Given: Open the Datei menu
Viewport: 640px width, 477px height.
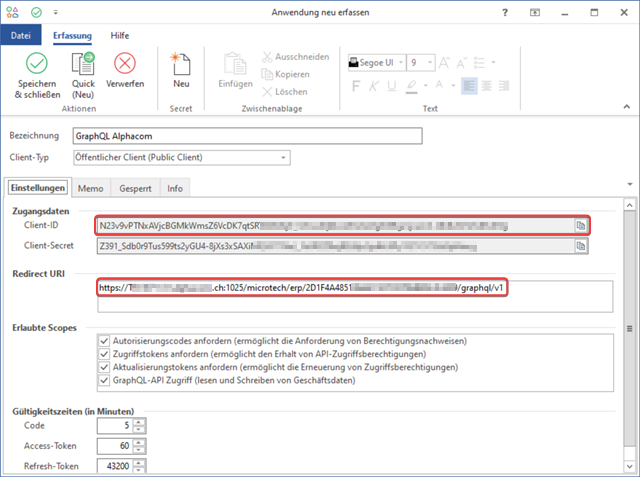Looking at the screenshot, I should click(x=21, y=35).
